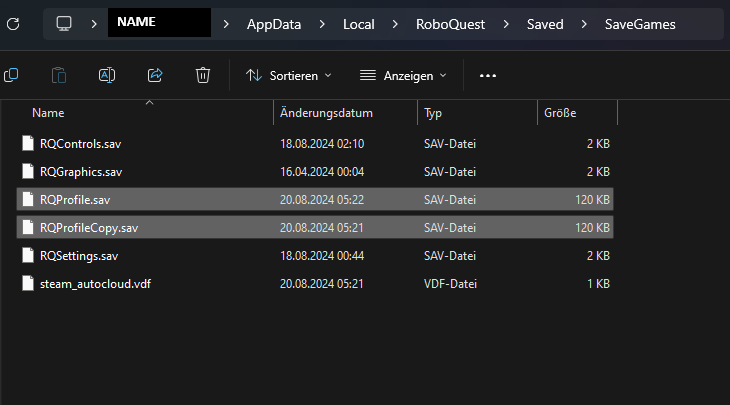
Task: Click the refresh icon beside the address bar
Action: tap(11, 22)
